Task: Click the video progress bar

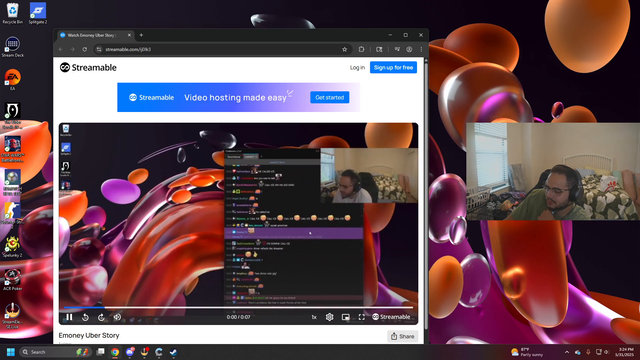Action: (x=238, y=307)
